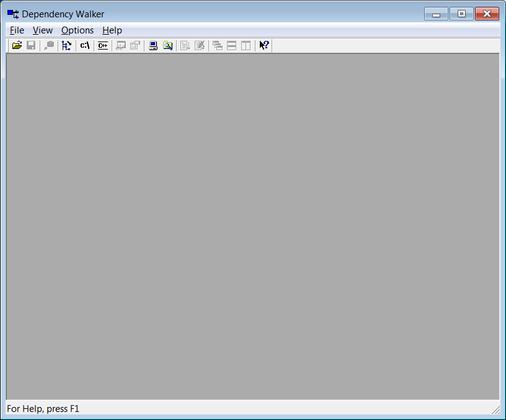This screenshot has height=420, width=506.
Task: Activate the context help arrow-question icon
Action: [x=264, y=45]
